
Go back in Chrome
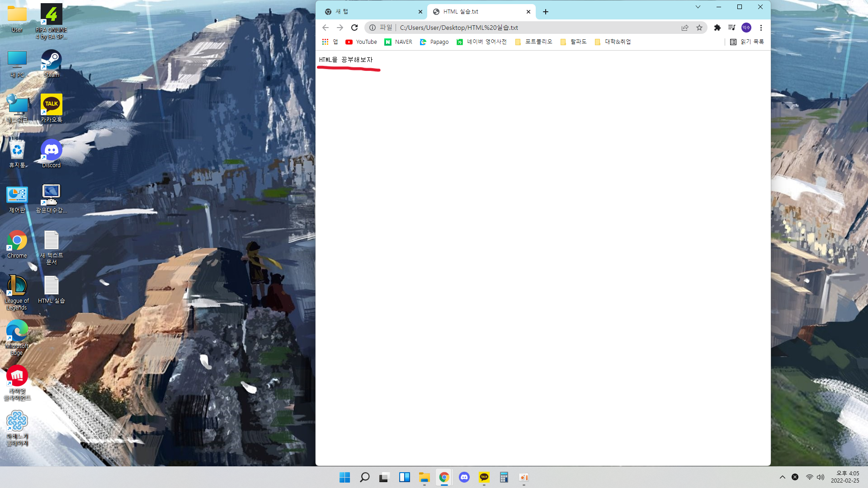(325, 28)
